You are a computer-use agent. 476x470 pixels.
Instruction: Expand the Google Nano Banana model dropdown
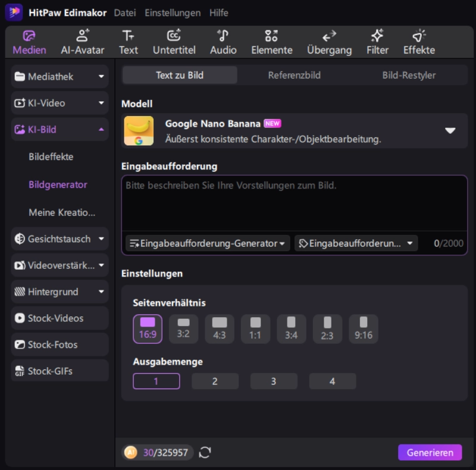coord(450,131)
